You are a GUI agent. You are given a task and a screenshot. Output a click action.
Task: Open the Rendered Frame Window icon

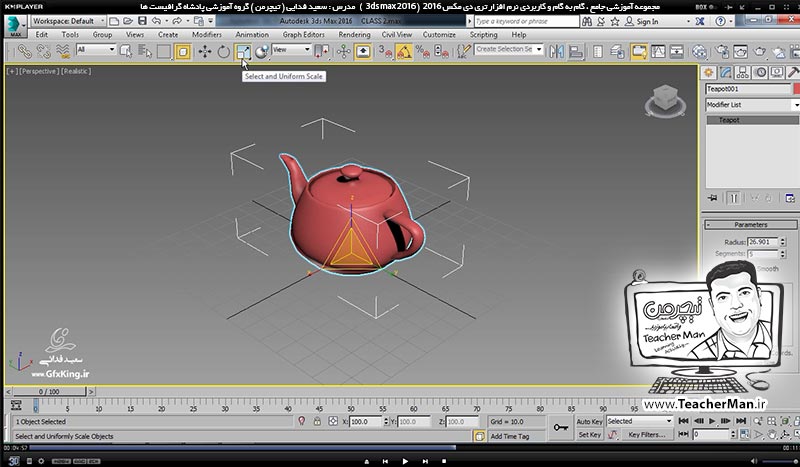coord(740,51)
